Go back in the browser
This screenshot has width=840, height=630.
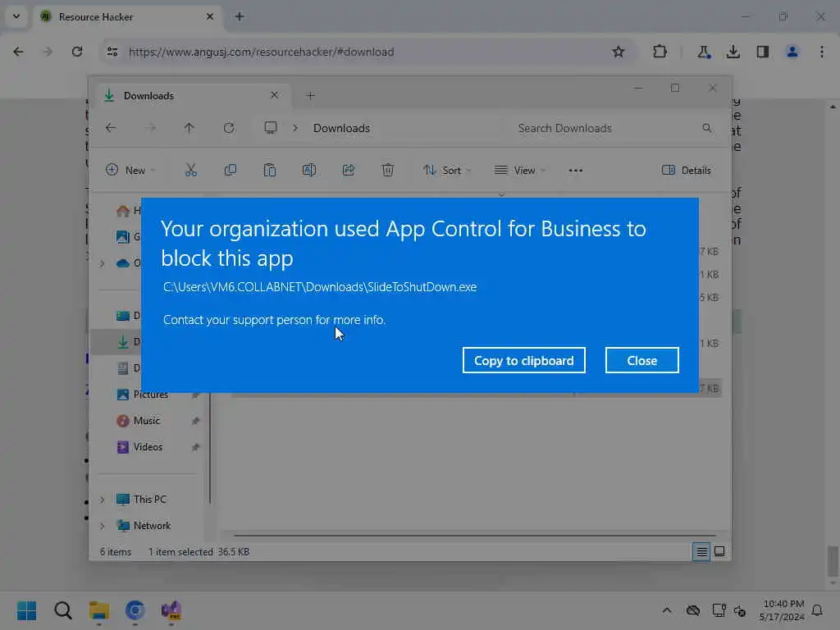[18, 52]
